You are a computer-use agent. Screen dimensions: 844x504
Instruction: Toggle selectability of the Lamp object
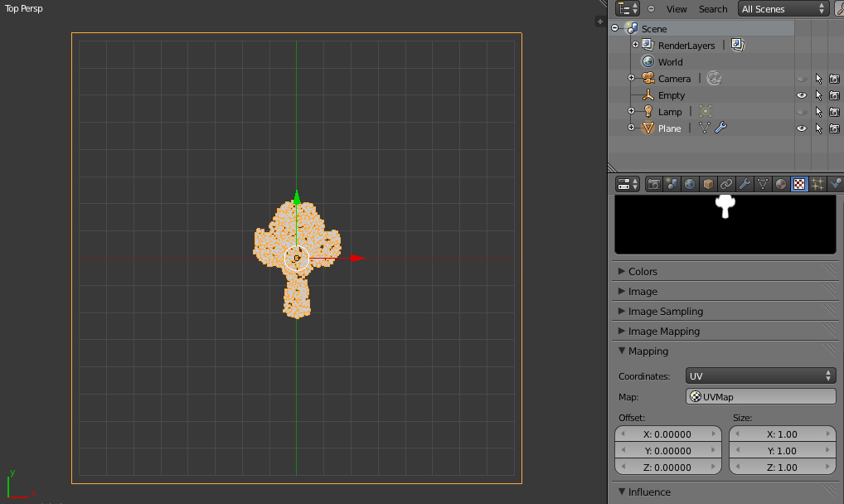coord(818,112)
